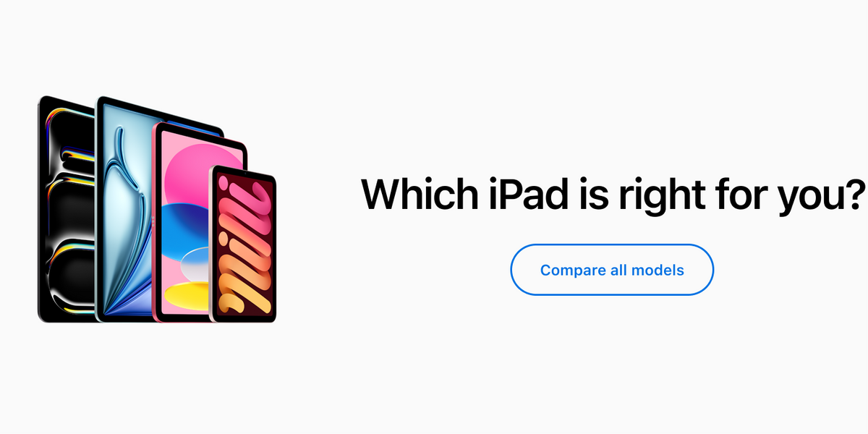Click the question mark ending the heading
The image size is (868, 434).
click(856, 192)
